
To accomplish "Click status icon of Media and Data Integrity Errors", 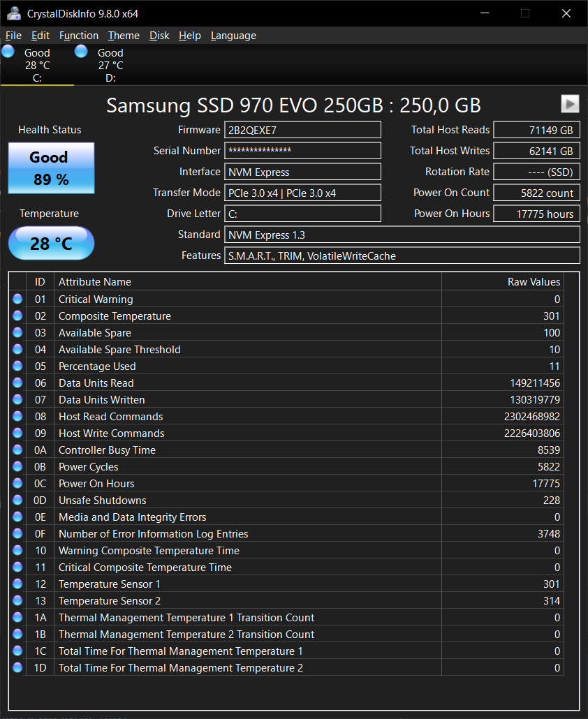I will (17, 517).
